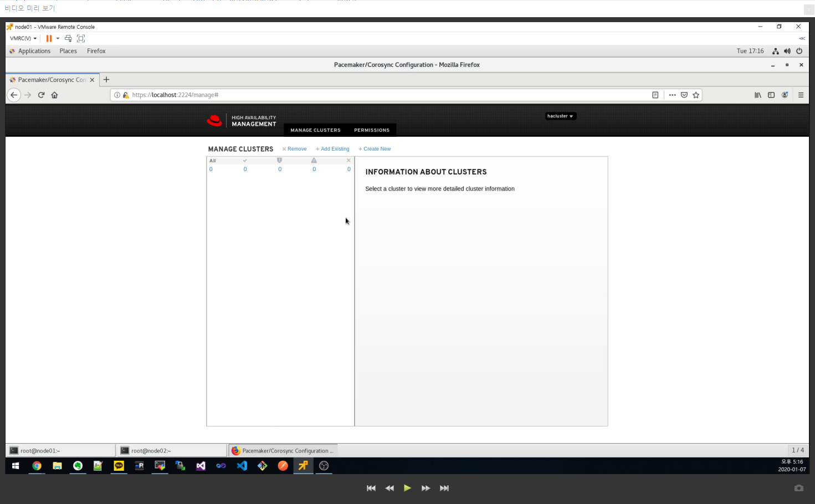Open the Firefox app menu in GNOME bar

point(96,51)
